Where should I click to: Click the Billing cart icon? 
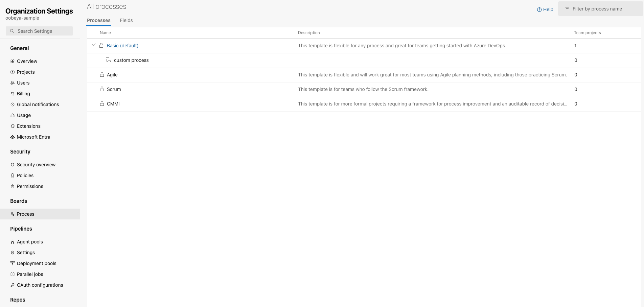pyautogui.click(x=13, y=94)
